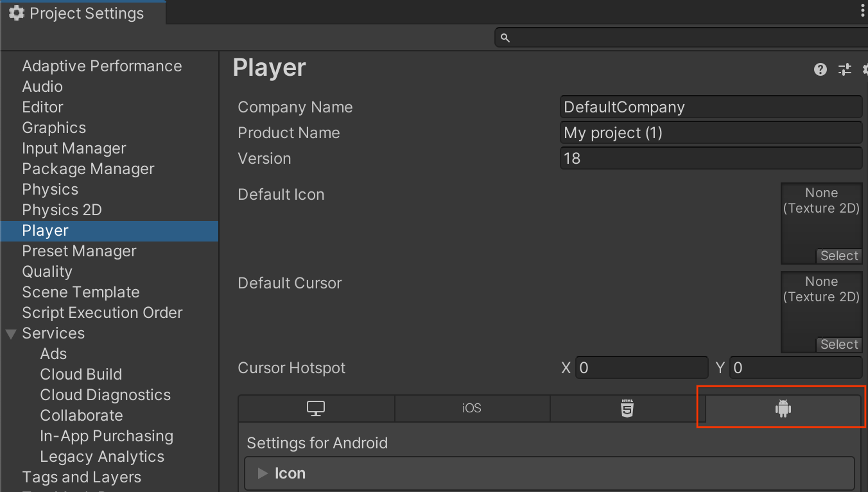Viewport: 868px width, 492px height.
Task: Open the Graphics settings category
Action: pos(54,128)
